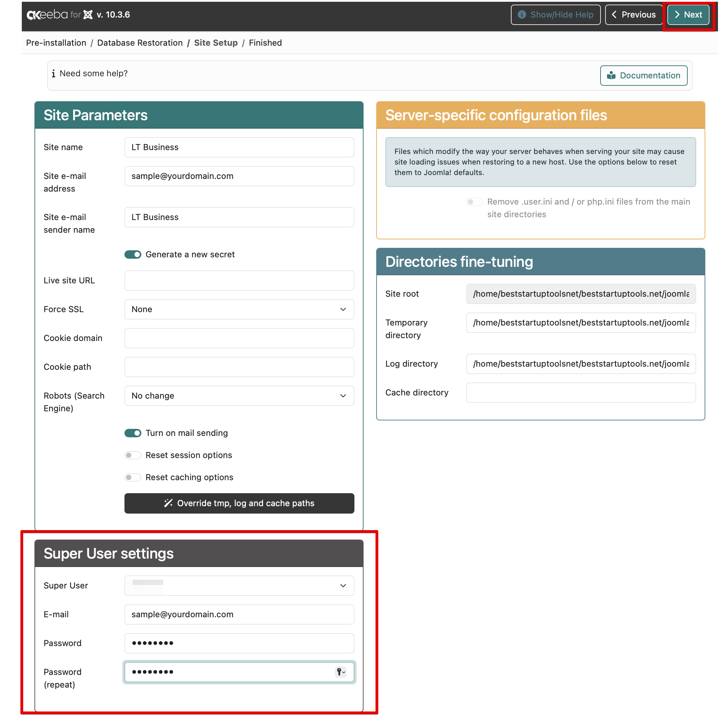
Task: Click the Site e-mail sender name field
Action: click(x=239, y=218)
